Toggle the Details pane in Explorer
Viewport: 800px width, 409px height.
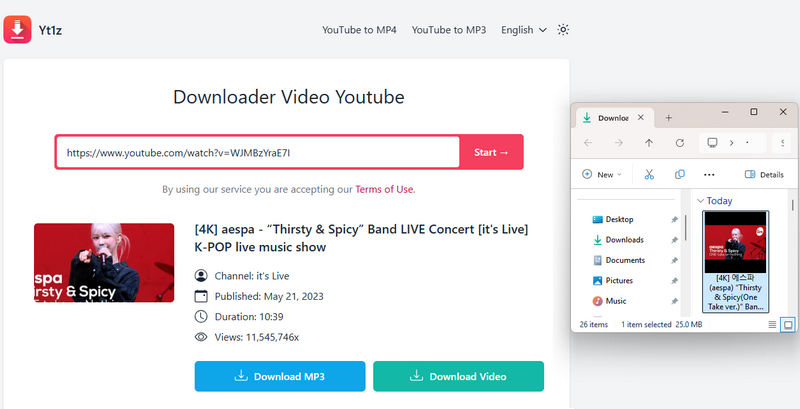pyautogui.click(x=764, y=174)
